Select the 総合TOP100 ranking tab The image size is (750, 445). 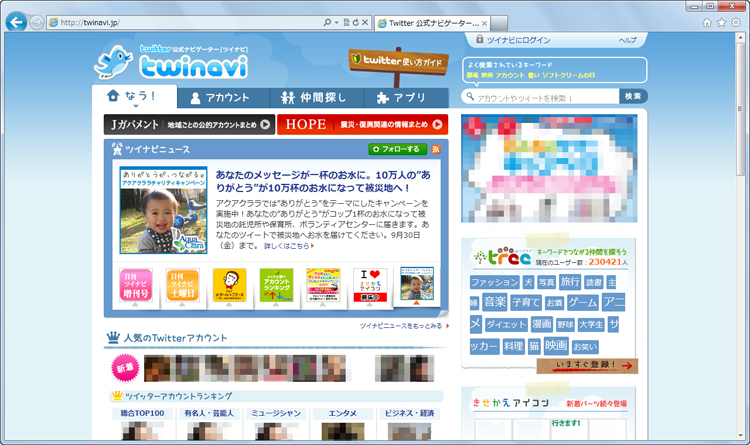(x=143, y=413)
